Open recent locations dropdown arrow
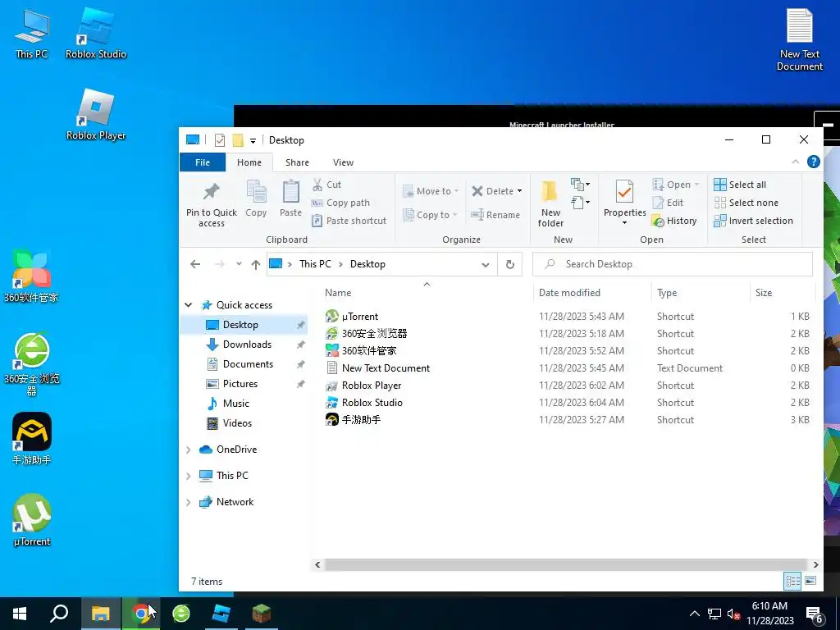The height and width of the screenshot is (630, 840). 239,263
